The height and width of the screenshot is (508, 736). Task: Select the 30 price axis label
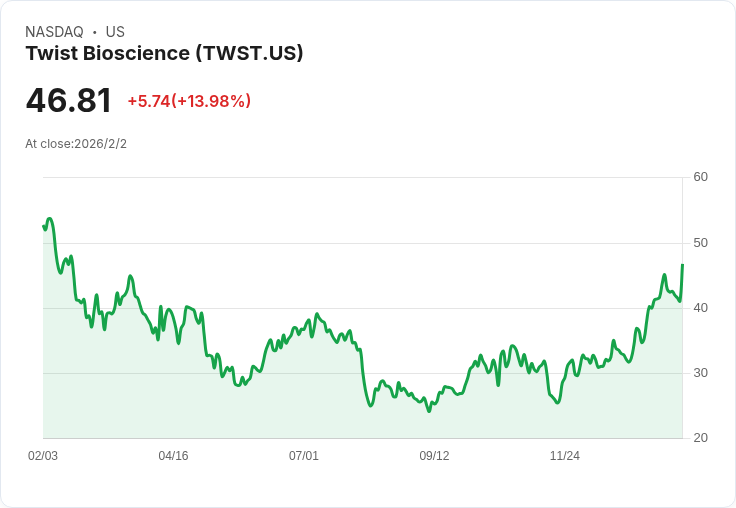[x=700, y=373]
